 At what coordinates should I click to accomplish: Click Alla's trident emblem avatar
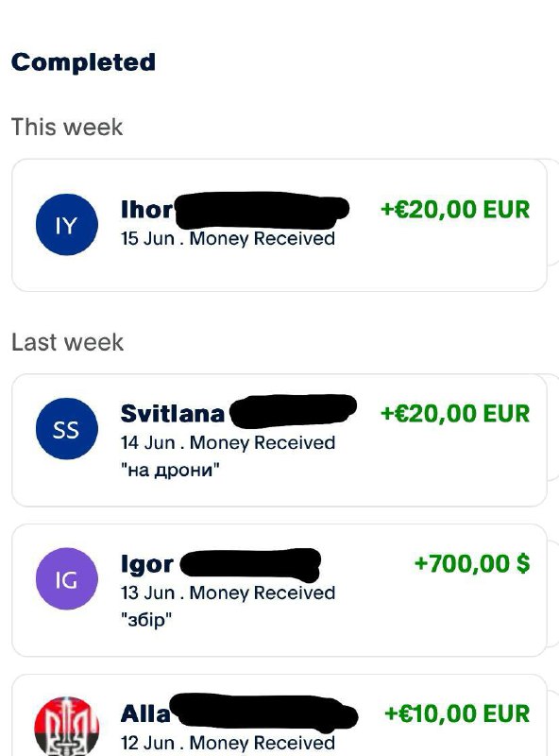[x=66, y=727]
